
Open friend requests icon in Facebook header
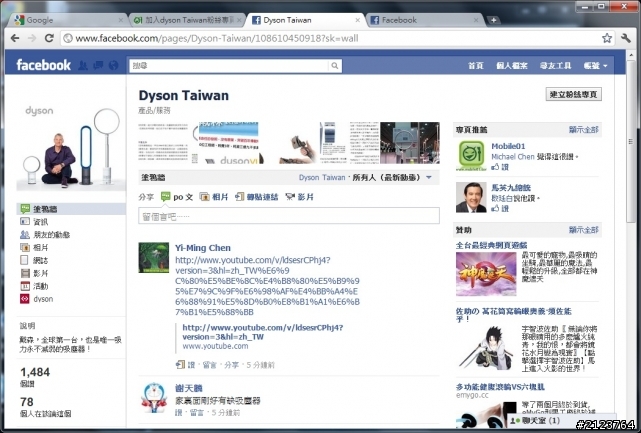click(83, 65)
